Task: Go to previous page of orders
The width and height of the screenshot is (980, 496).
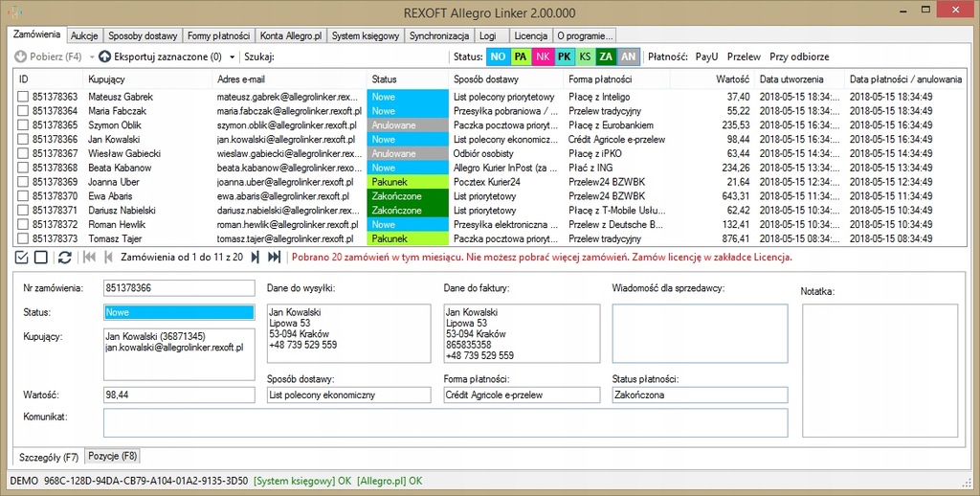Action: pyautogui.click(x=108, y=257)
